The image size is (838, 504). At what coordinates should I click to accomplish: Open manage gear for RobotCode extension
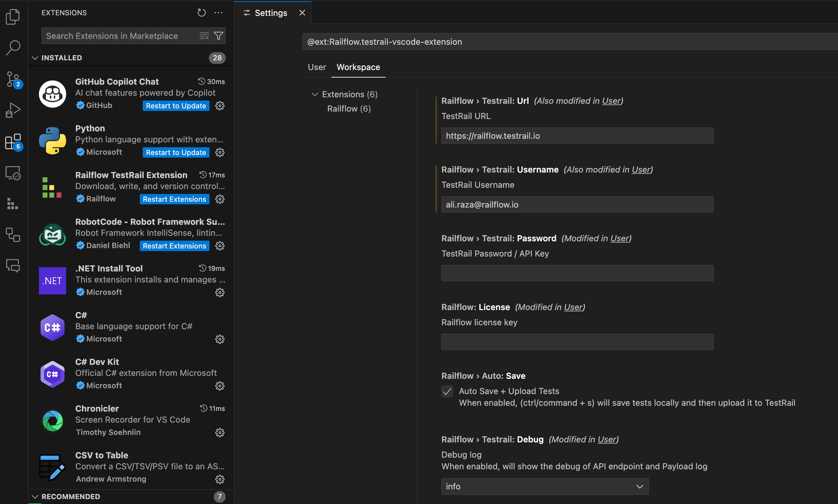[220, 246]
